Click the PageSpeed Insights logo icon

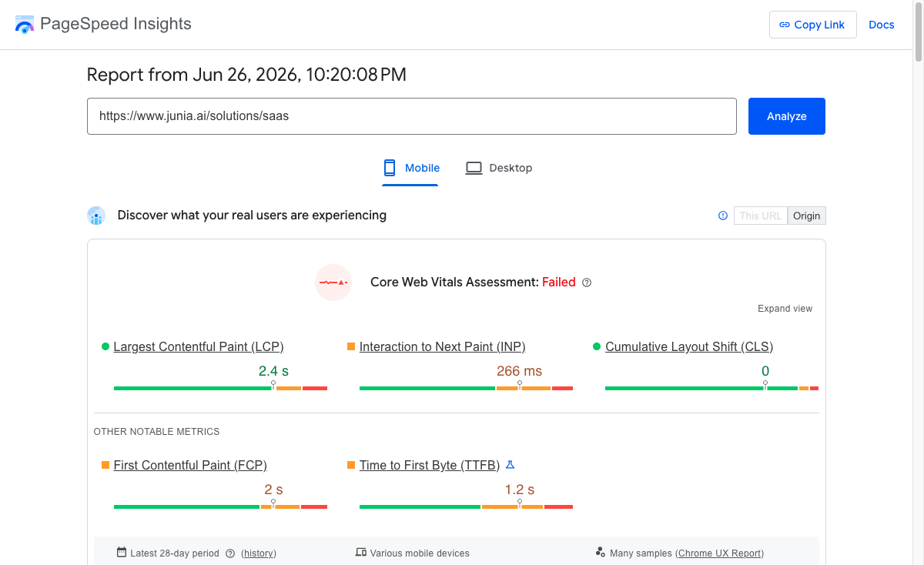coord(25,24)
